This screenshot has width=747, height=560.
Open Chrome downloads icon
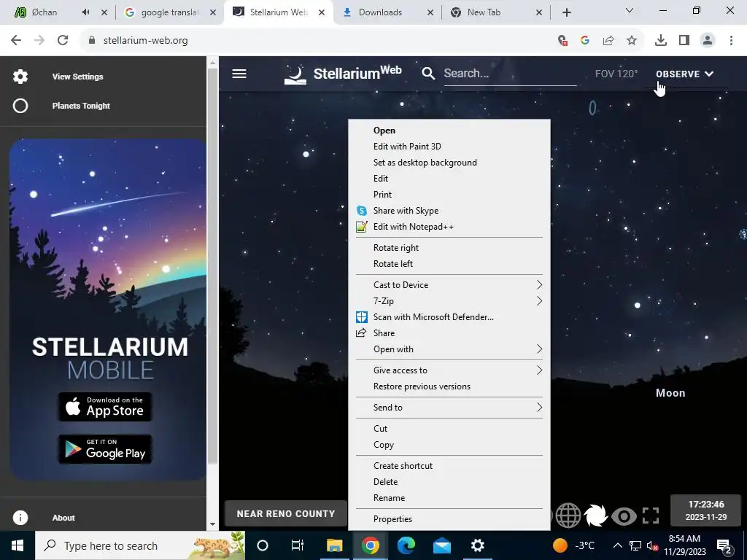point(661,41)
